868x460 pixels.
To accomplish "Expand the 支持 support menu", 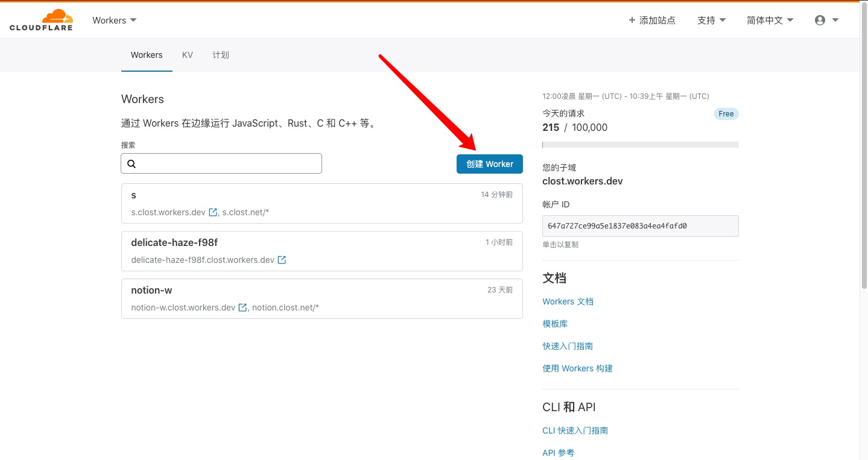I will tap(711, 20).
